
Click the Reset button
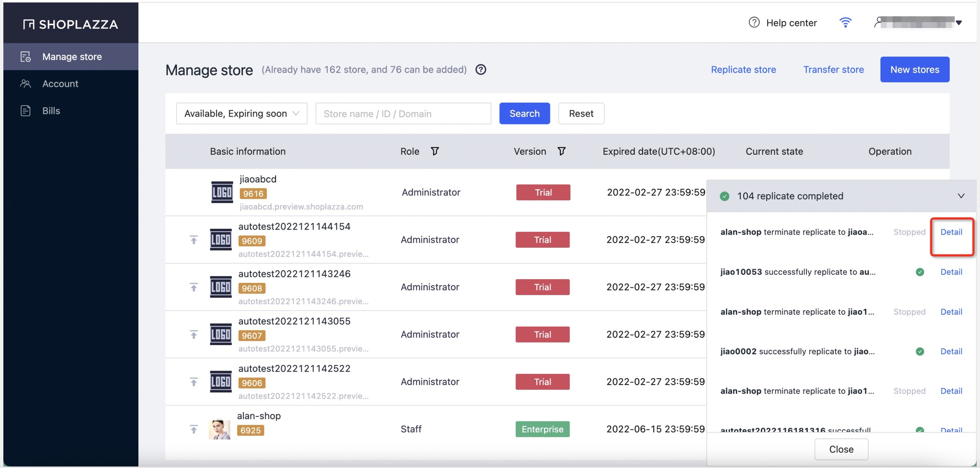[581, 113]
